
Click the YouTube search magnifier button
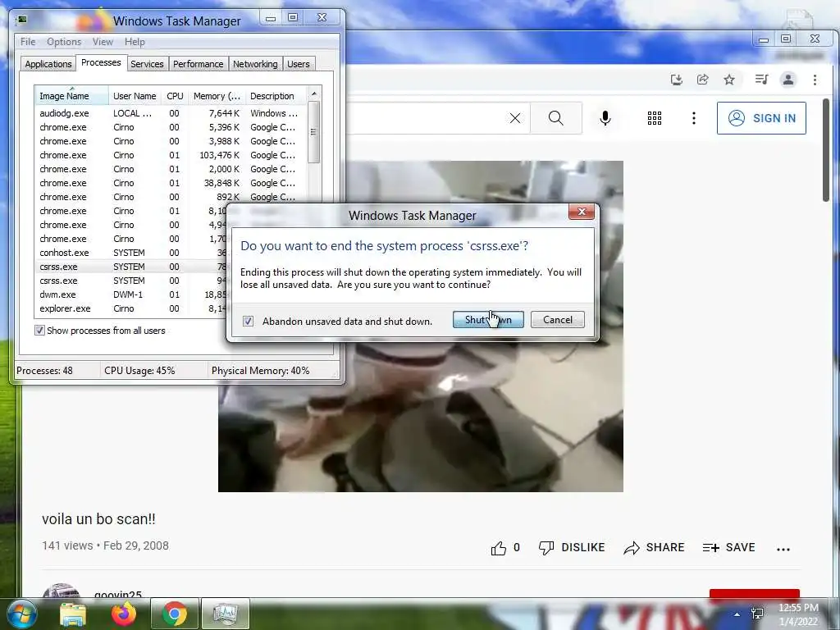556,118
